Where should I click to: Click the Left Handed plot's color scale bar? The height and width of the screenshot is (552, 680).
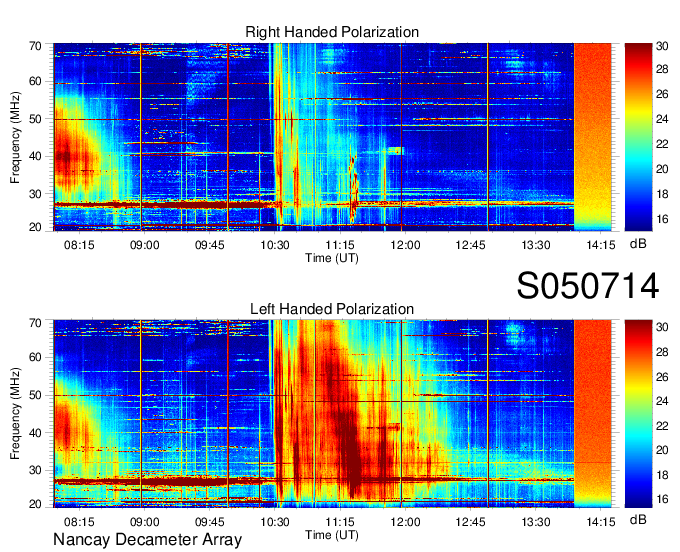[638, 414]
